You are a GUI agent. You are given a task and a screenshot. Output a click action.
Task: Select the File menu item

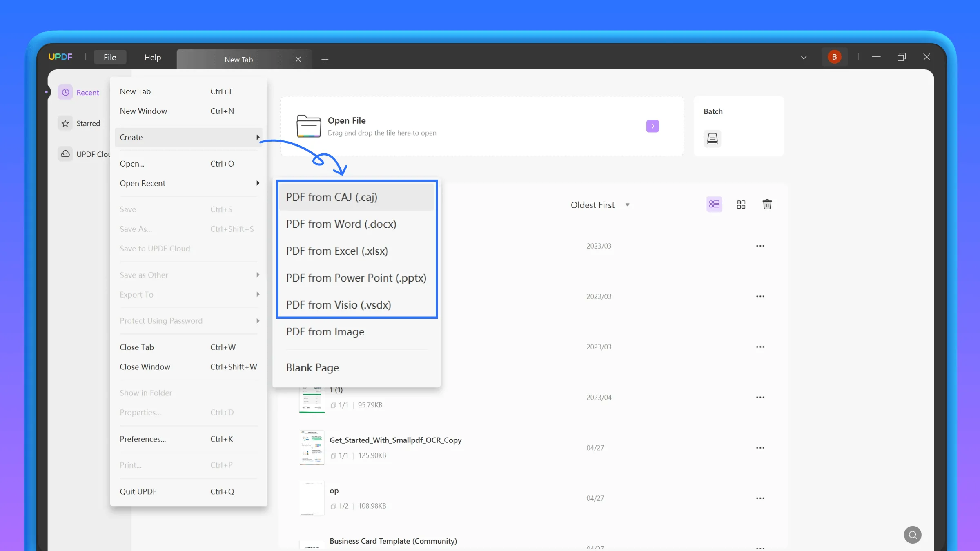point(110,56)
